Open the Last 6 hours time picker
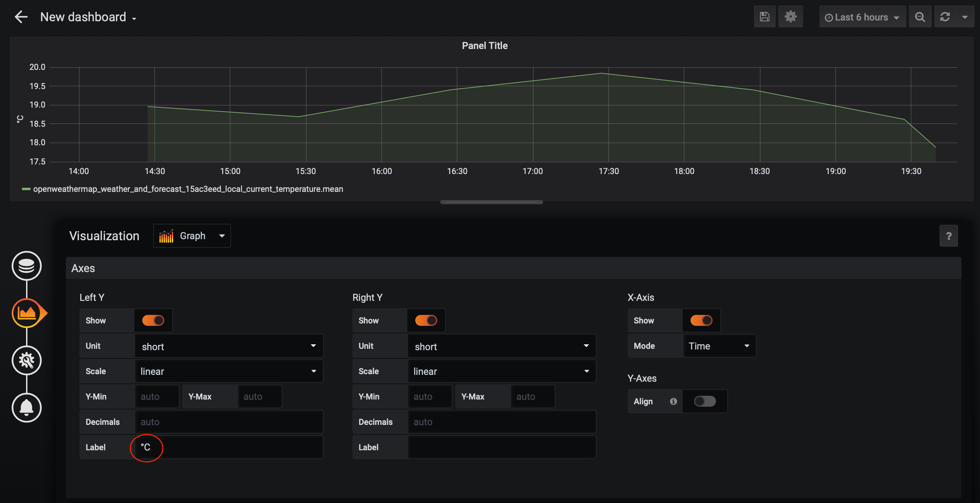 pos(862,17)
